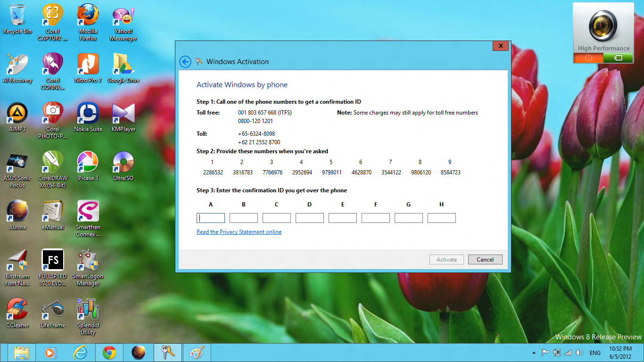The image size is (644, 362).
Task: Launch FULLSPEED 8920 EVDO shortcut
Action: [53, 268]
